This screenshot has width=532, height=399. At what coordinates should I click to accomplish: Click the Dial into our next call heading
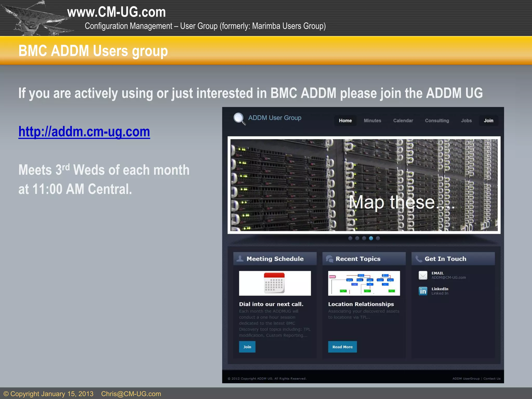pyautogui.click(x=271, y=304)
